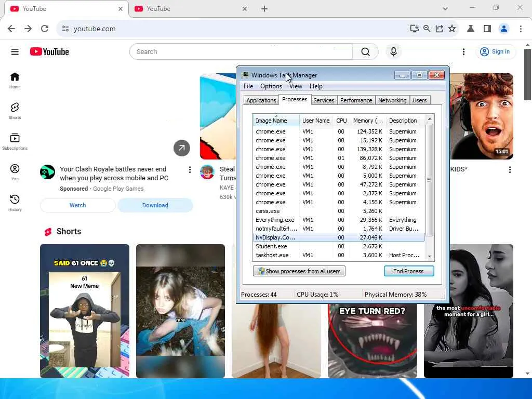Click the YouTube search magnifier button

(365, 52)
